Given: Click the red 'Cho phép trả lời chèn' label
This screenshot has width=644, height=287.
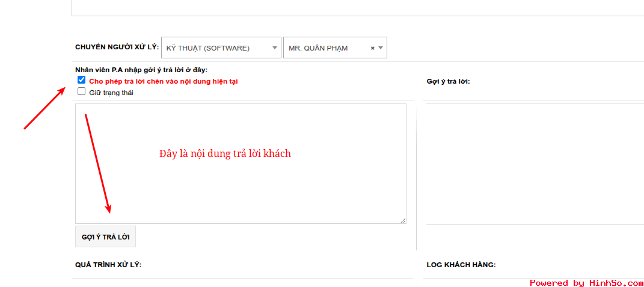Looking at the screenshot, I should pyautogui.click(x=163, y=81).
